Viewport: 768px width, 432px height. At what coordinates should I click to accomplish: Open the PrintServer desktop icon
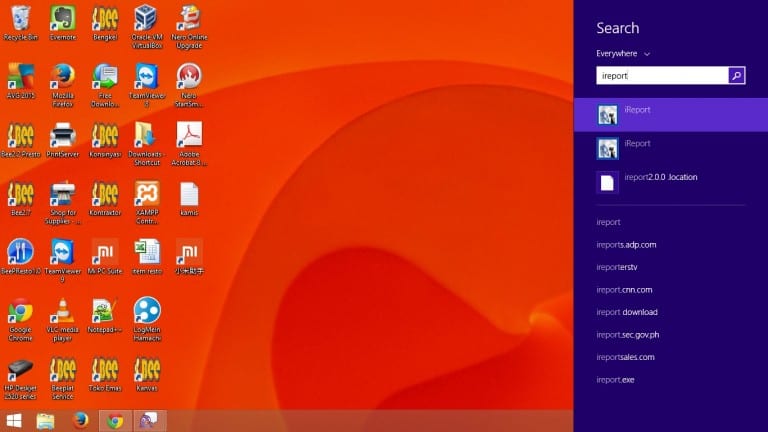(x=63, y=140)
